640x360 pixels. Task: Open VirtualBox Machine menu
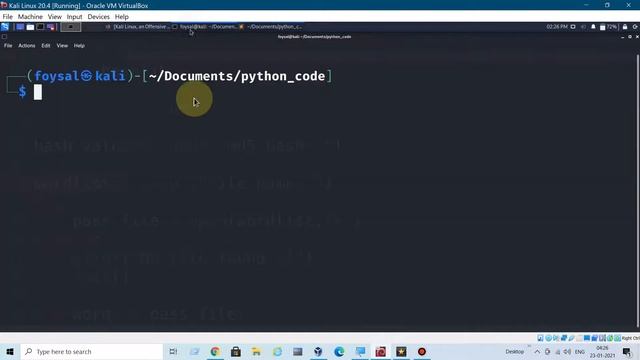pos(30,17)
